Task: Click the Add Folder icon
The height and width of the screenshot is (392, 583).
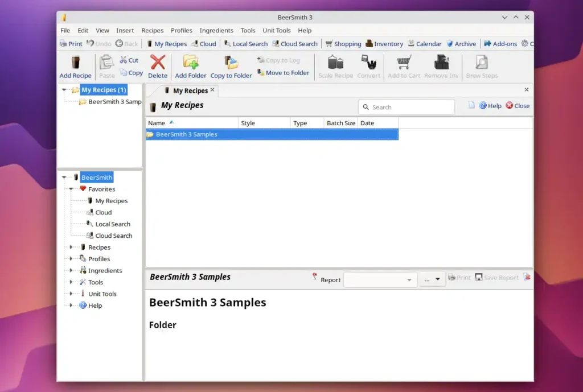Action: point(190,63)
